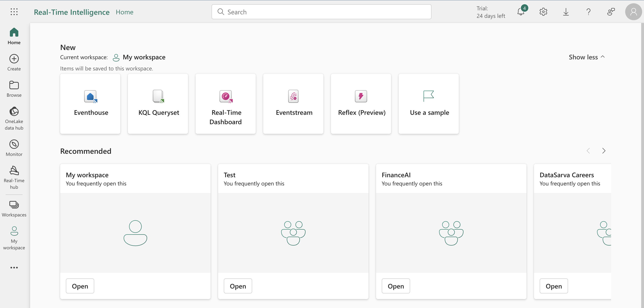Open the Monitor hub
The height and width of the screenshot is (308, 644).
click(14, 148)
